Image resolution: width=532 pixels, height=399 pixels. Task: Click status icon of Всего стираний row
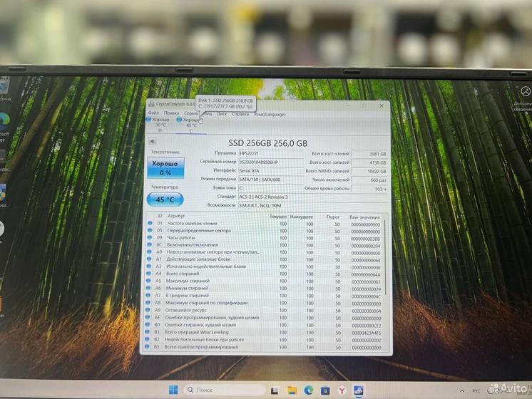point(148,273)
